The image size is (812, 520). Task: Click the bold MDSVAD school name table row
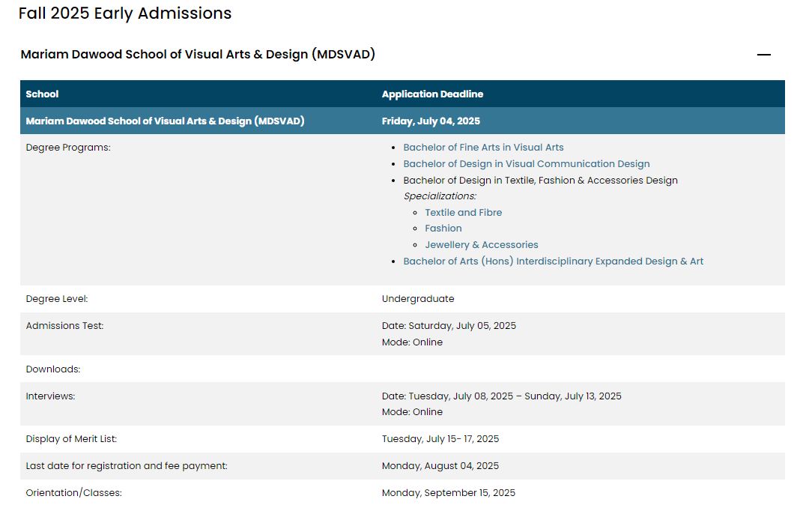click(x=402, y=121)
